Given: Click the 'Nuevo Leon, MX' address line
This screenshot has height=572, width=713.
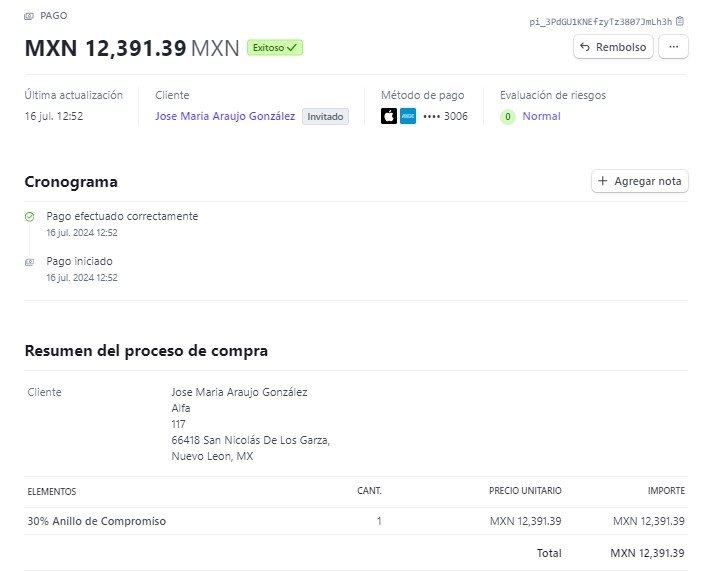Looking at the screenshot, I should 212,456.
